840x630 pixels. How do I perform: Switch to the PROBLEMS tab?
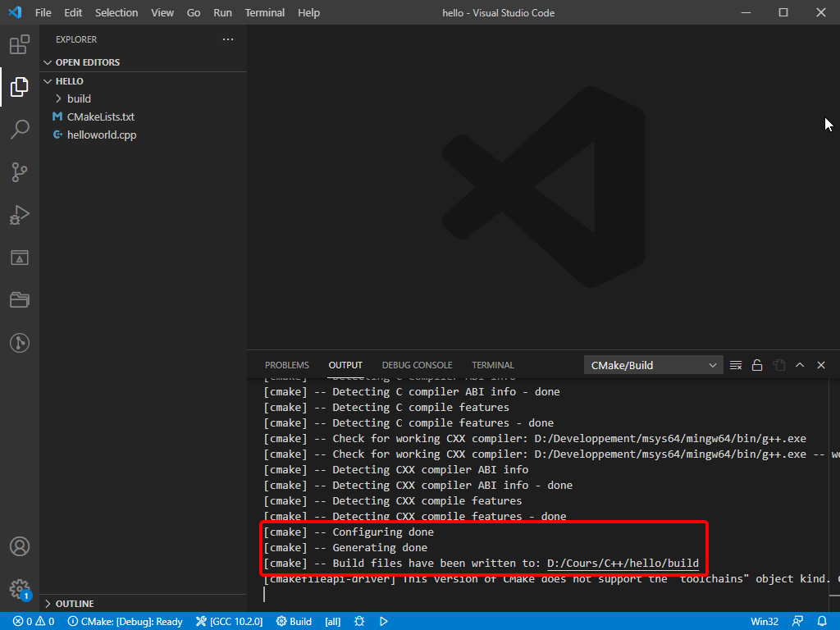(286, 365)
